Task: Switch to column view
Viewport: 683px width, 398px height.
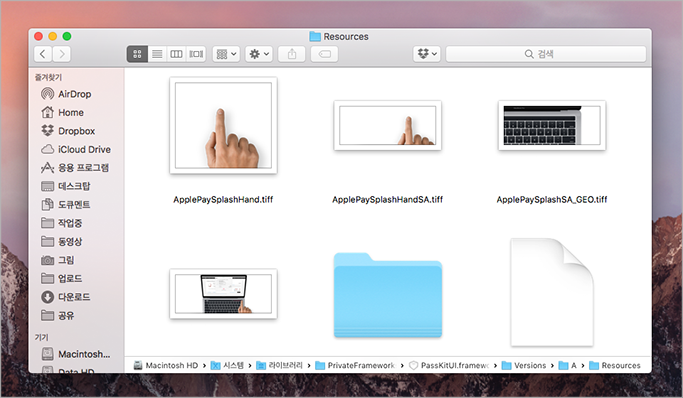Action: tap(176, 54)
